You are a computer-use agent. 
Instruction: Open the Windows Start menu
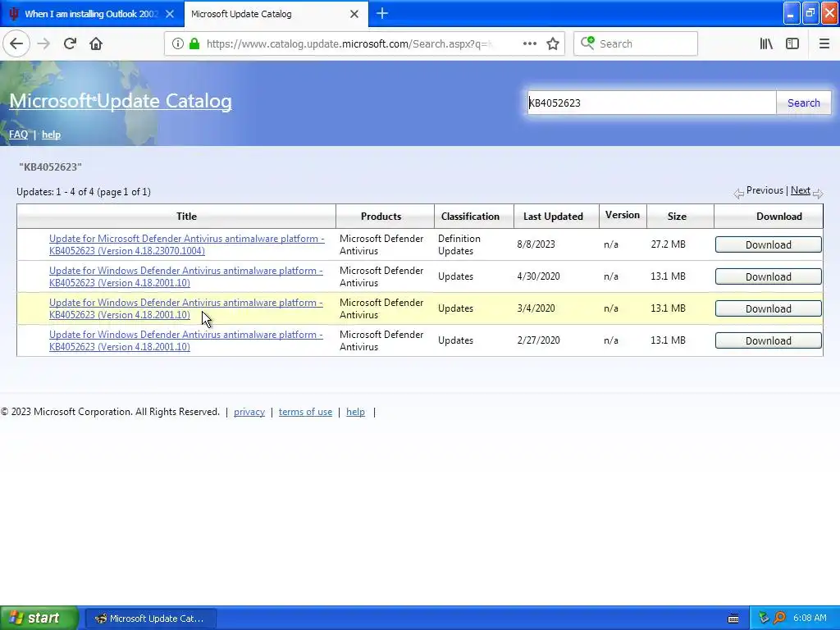[x=39, y=618]
